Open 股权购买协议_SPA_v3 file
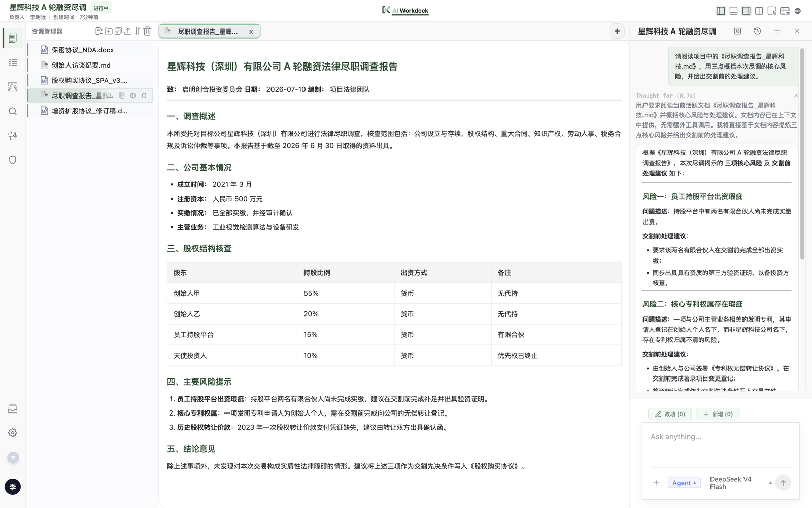 (90, 80)
